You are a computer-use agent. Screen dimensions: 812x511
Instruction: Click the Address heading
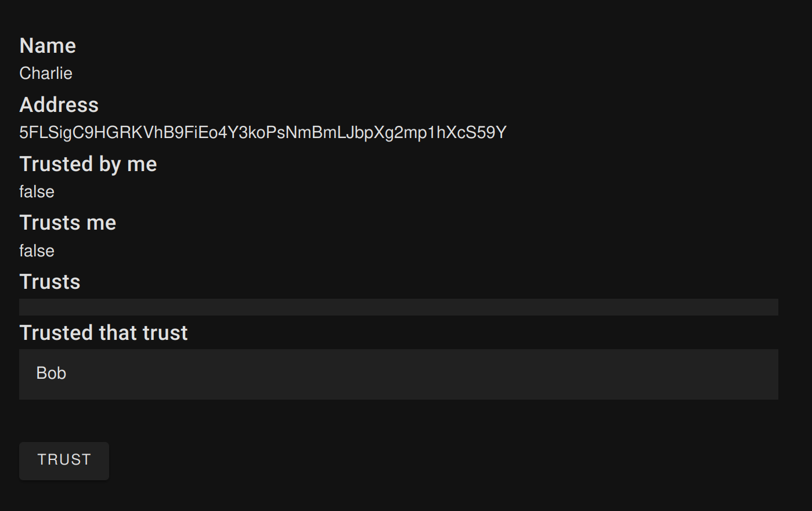click(59, 105)
